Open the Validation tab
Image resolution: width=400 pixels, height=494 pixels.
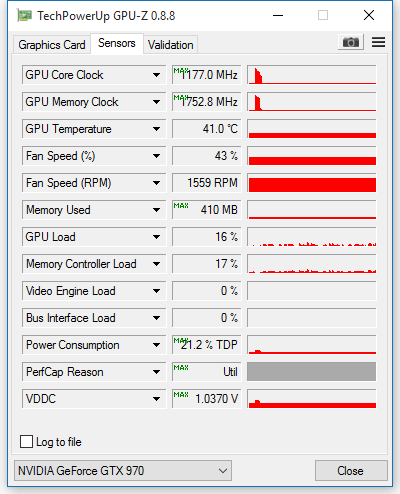point(171,45)
